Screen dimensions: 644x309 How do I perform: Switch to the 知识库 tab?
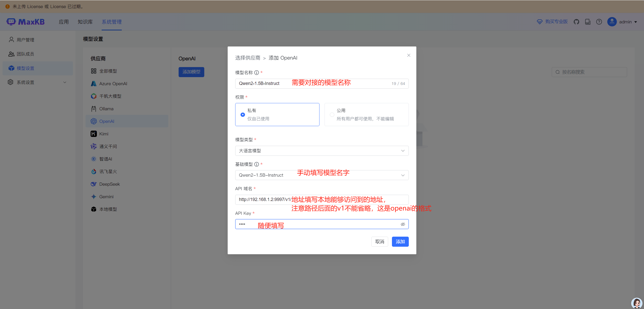coord(85,22)
